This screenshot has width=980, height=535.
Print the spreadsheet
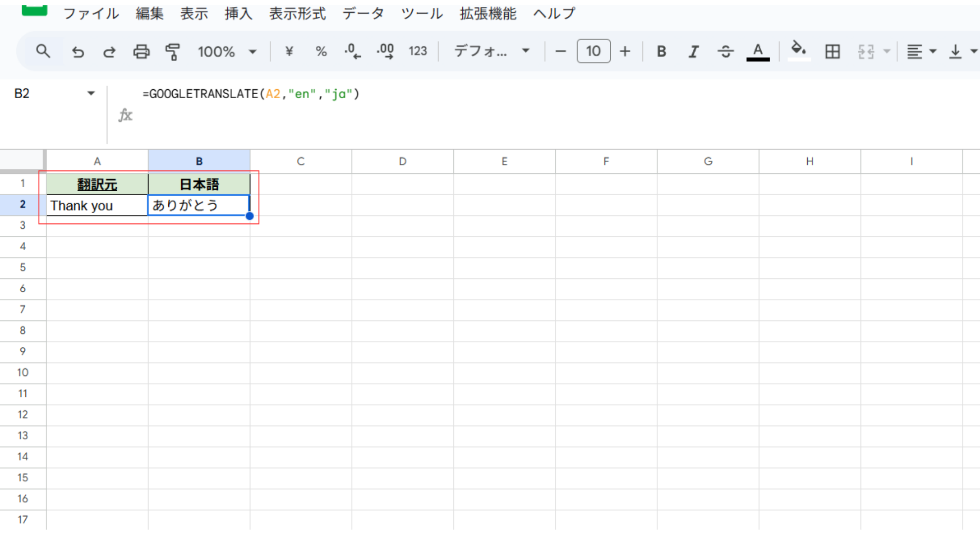tap(141, 52)
